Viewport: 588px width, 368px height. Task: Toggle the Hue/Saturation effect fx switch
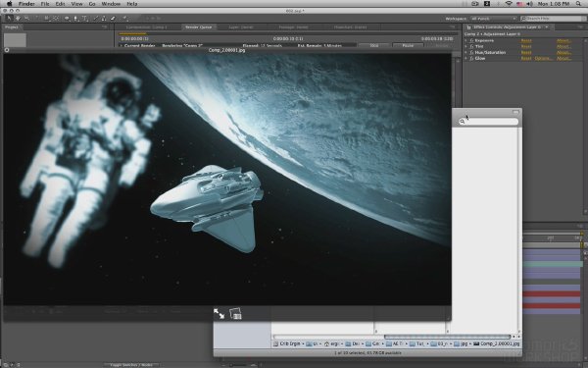point(471,53)
